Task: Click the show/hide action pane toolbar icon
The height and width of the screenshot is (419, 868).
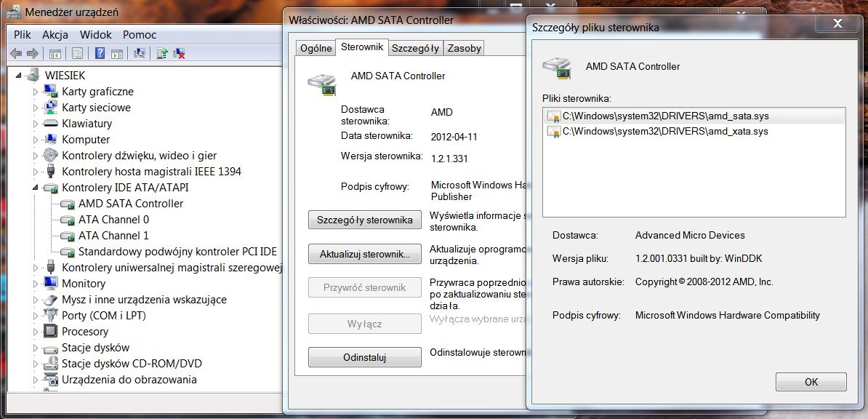Action: pyautogui.click(x=117, y=54)
